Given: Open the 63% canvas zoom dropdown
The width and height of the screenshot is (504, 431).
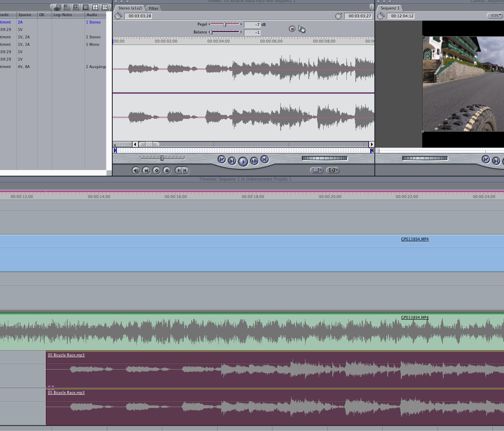Looking at the screenshot, I should (x=495, y=16).
